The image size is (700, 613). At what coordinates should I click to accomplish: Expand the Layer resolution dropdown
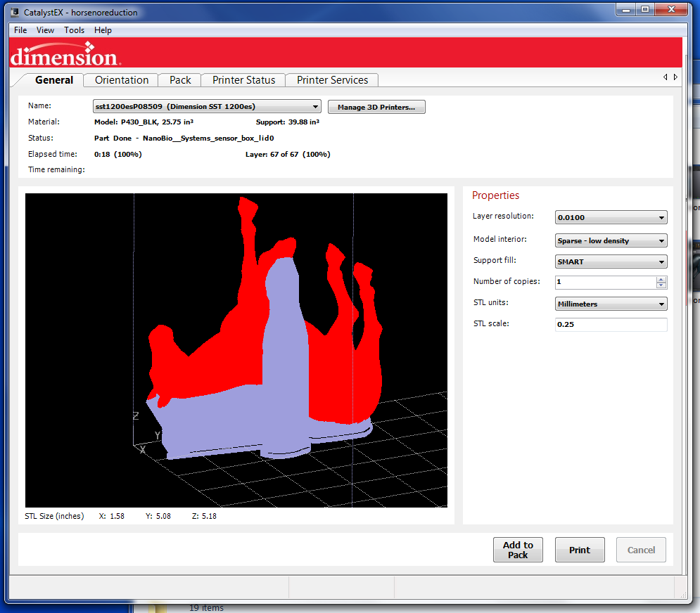(611, 217)
